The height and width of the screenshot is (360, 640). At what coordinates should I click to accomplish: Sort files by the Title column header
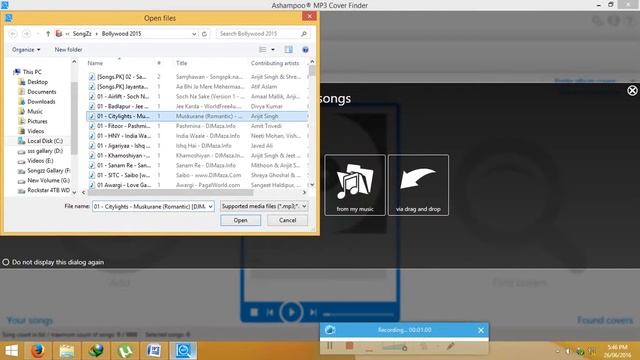[x=182, y=63]
